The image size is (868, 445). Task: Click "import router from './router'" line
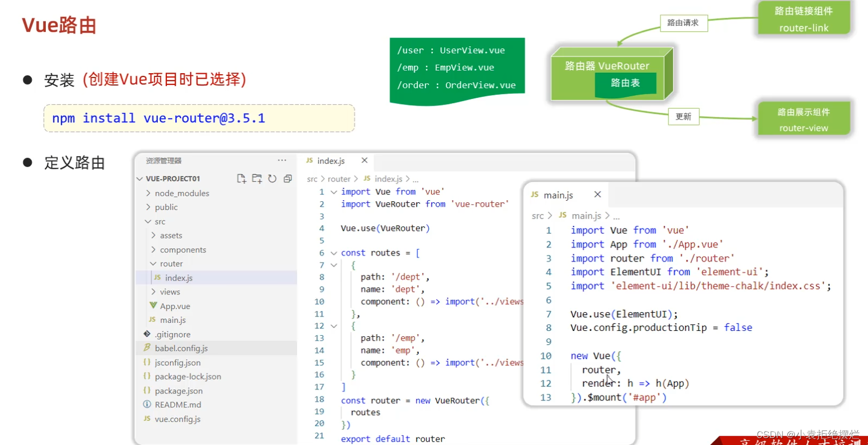point(653,258)
